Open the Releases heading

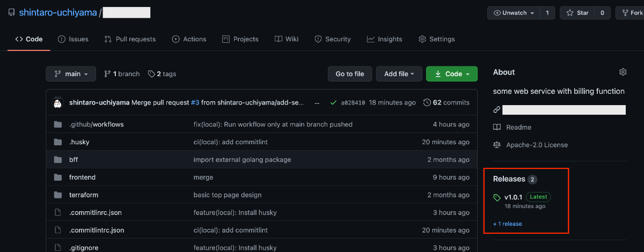click(x=509, y=179)
